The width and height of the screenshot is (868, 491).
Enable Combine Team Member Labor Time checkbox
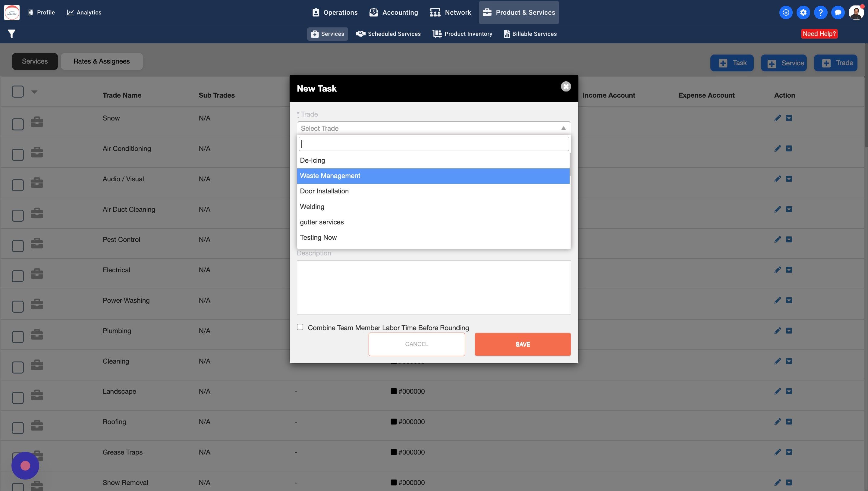coord(300,327)
